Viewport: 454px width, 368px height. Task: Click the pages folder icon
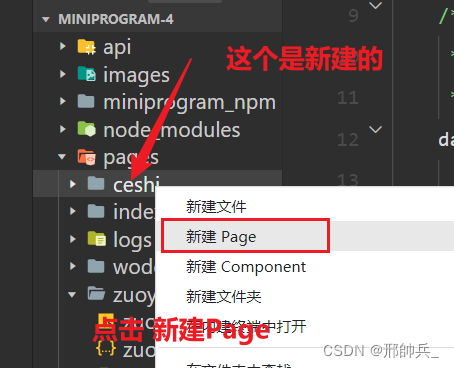pos(86,157)
